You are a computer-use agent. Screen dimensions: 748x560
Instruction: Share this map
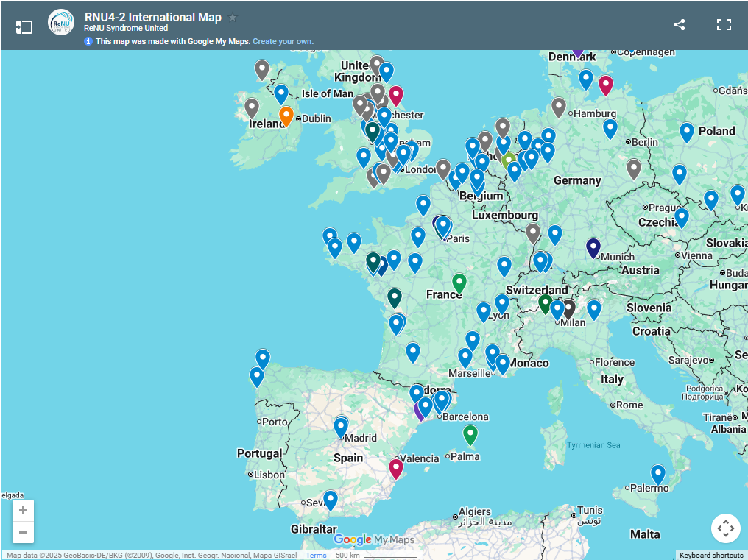(x=680, y=25)
